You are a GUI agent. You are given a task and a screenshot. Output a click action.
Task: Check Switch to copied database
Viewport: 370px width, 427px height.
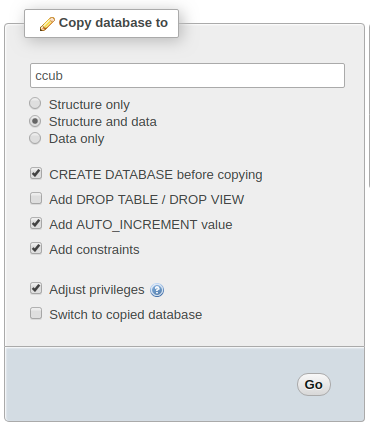point(36,313)
